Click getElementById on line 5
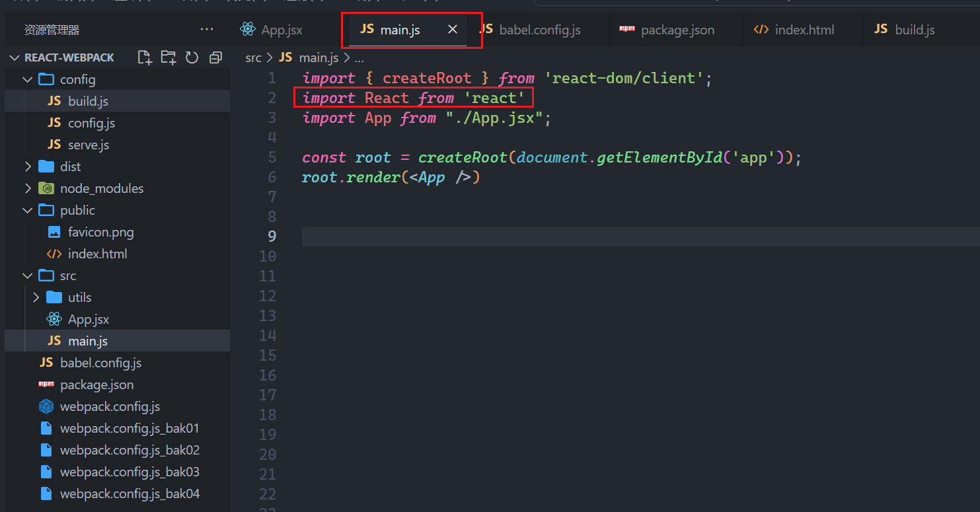 (x=660, y=157)
